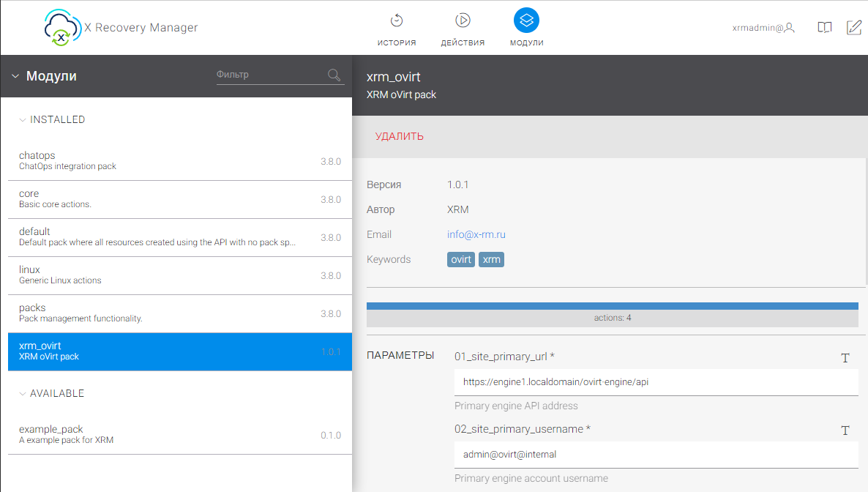868x492 pixels.
Task: Click the Фильтр filter input field
Action: click(269, 75)
